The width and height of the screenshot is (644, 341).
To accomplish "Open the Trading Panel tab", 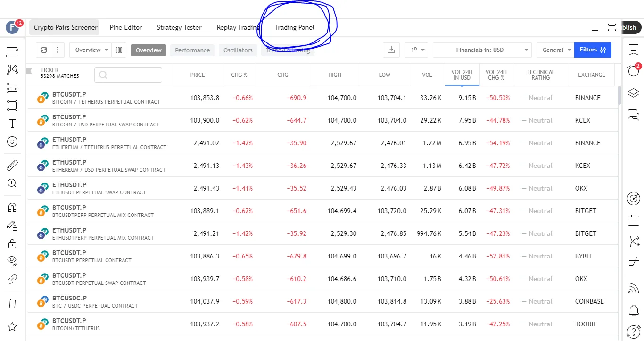I will pos(295,27).
